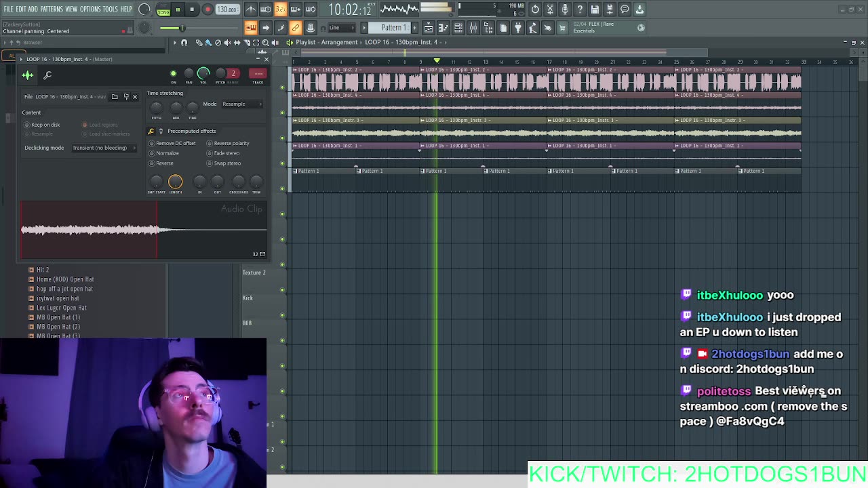
Task: Enable Swap stereo option
Action: [x=224, y=163]
